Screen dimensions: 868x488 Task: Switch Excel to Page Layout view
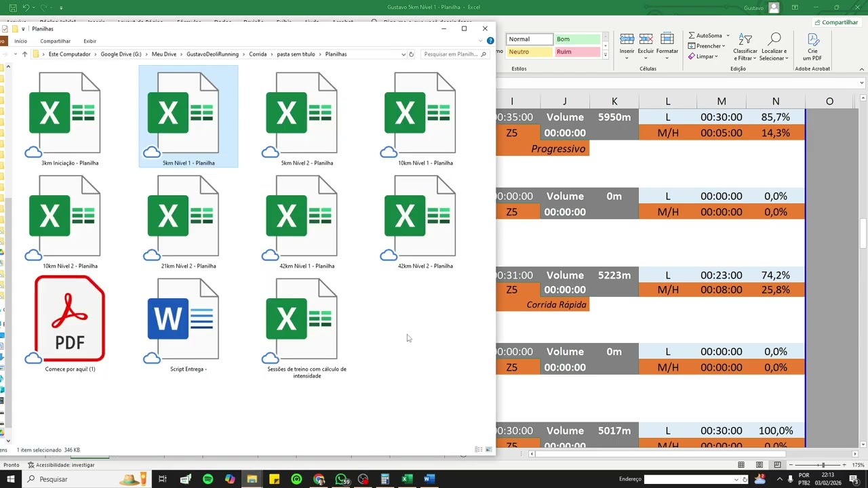tap(759, 465)
